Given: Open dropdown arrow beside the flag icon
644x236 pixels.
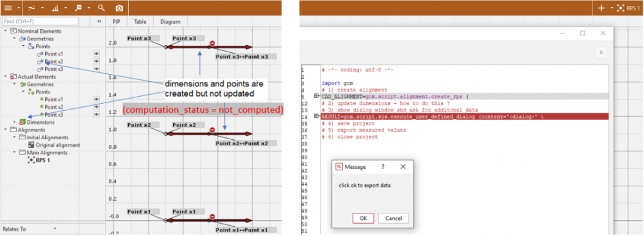Looking at the screenshot, I should (x=89, y=8).
